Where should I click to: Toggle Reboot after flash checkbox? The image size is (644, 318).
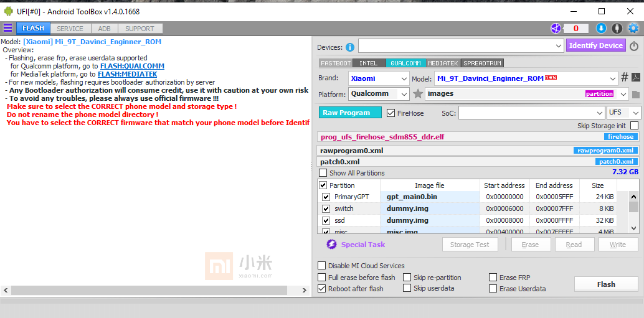tap(321, 289)
